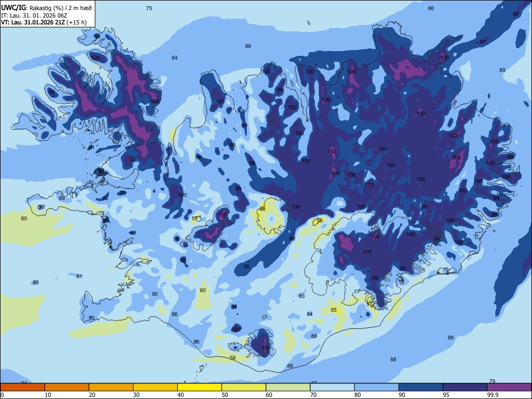Click the "75" value on the map

(x=149, y=8)
